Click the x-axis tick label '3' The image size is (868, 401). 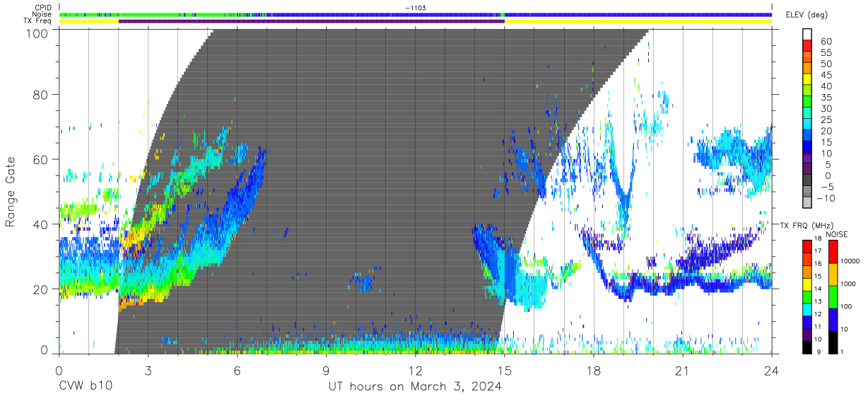(x=148, y=371)
